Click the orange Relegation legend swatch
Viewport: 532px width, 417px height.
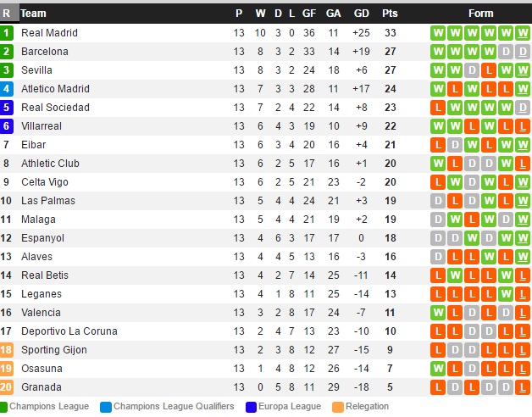pyautogui.click(x=338, y=407)
